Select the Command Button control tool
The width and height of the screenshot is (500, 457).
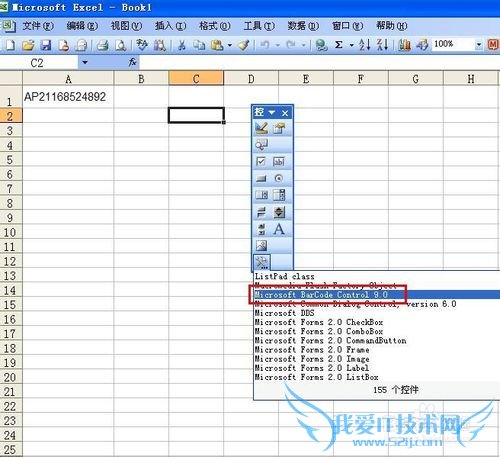pyautogui.click(x=261, y=179)
